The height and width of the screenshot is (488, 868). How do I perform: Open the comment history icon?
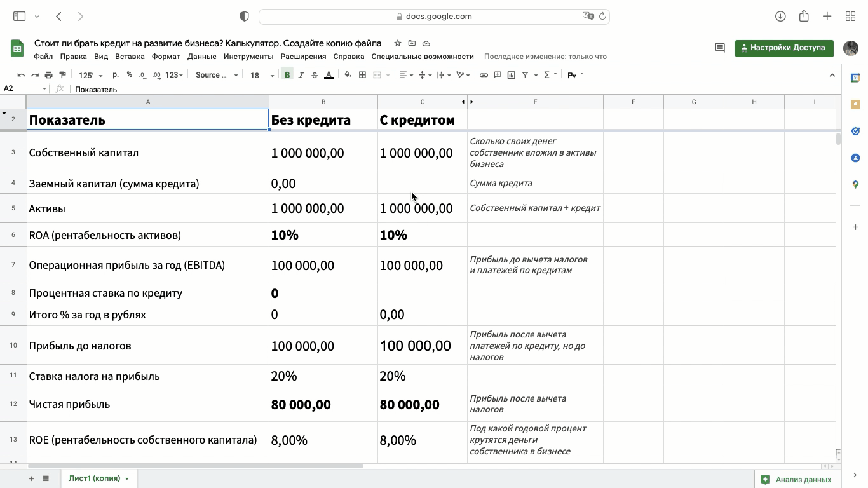[719, 48]
